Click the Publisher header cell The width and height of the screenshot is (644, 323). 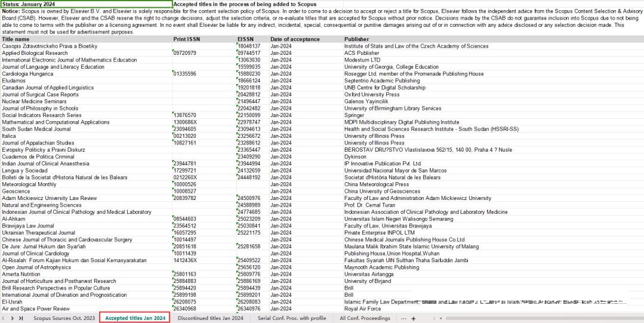click(357, 39)
